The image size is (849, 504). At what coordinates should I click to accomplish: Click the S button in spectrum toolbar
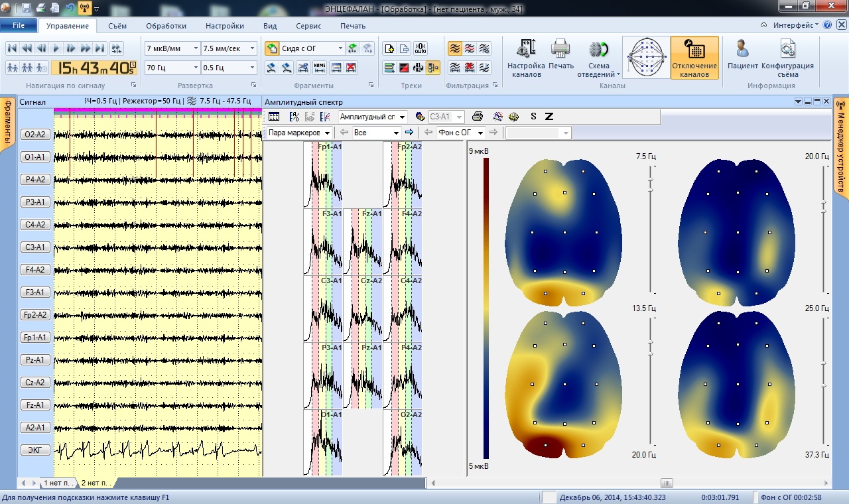tap(534, 117)
